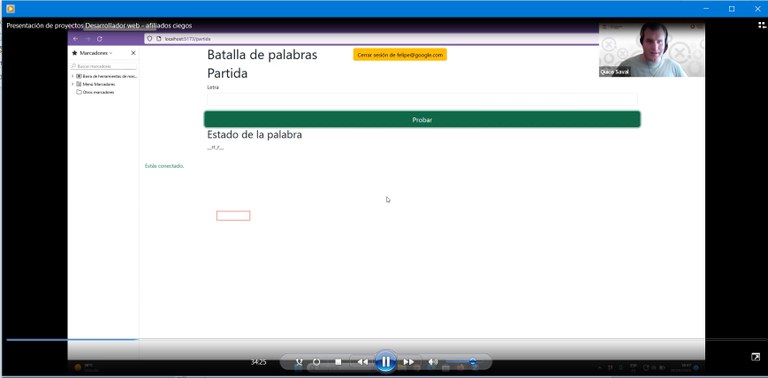Click the Estás conectado status text
Screen dimensions: 768x378
(165, 166)
